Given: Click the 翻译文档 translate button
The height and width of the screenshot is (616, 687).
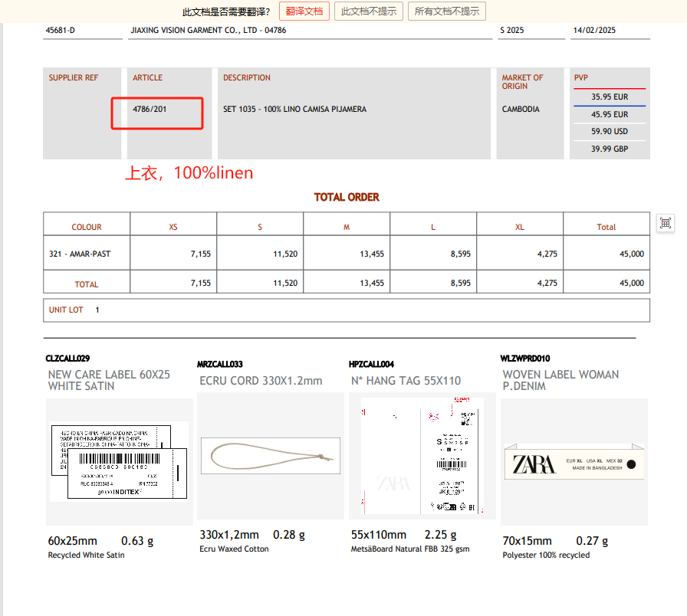Looking at the screenshot, I should click(304, 11).
